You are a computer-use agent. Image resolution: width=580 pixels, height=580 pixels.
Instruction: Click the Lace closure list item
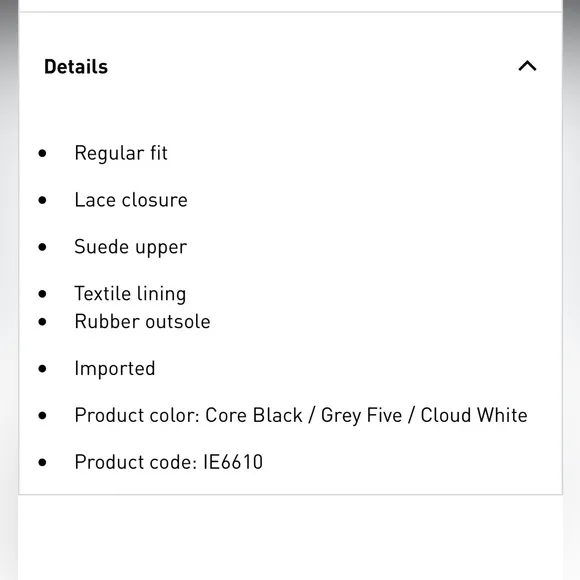[x=131, y=200]
